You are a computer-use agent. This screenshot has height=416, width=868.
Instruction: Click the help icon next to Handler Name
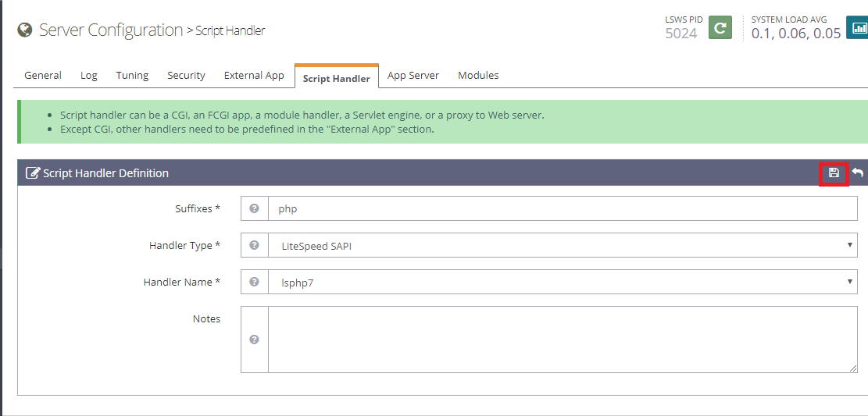[254, 282]
